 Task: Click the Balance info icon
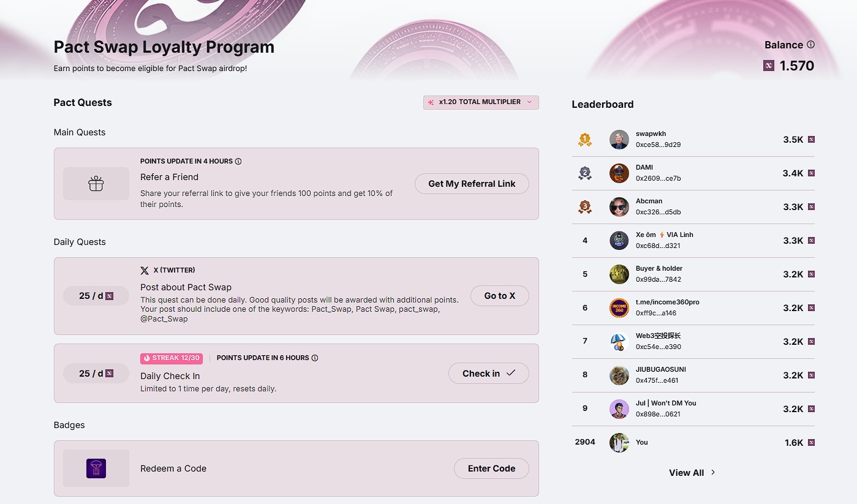click(x=810, y=45)
